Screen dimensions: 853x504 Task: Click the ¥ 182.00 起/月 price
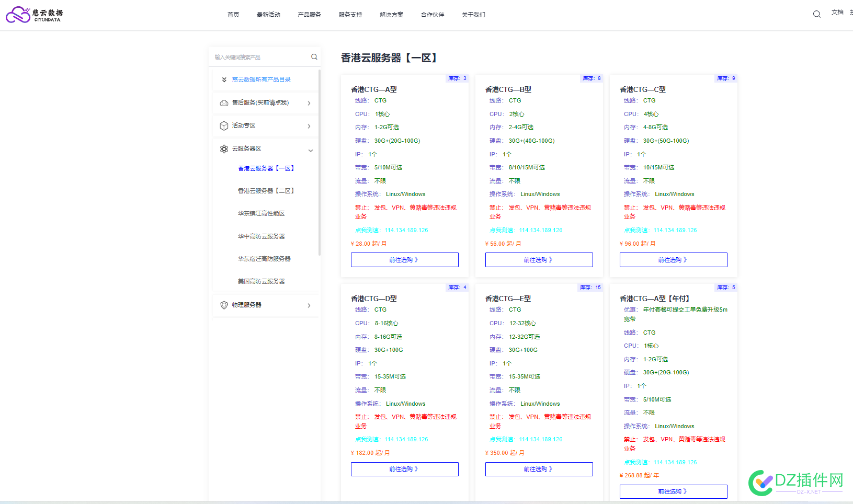[x=370, y=453]
